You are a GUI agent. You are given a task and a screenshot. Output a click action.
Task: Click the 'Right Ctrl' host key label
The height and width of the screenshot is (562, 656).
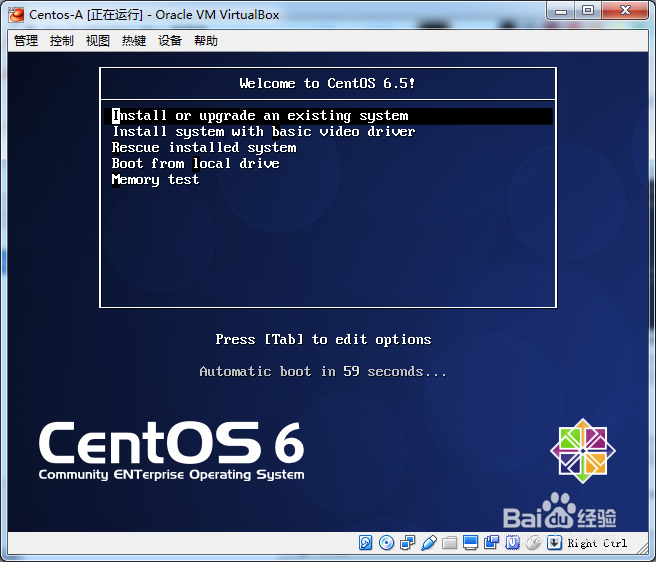click(x=597, y=543)
